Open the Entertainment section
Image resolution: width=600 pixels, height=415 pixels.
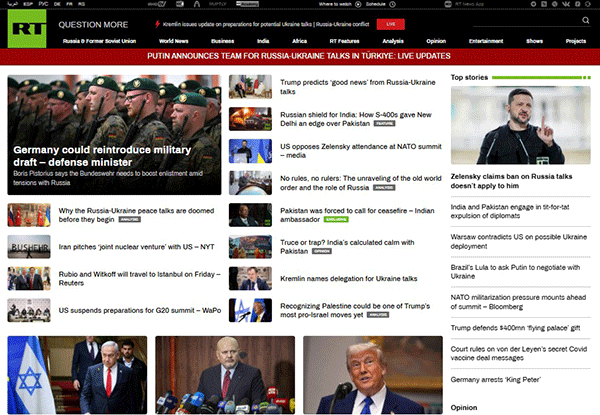tap(486, 41)
